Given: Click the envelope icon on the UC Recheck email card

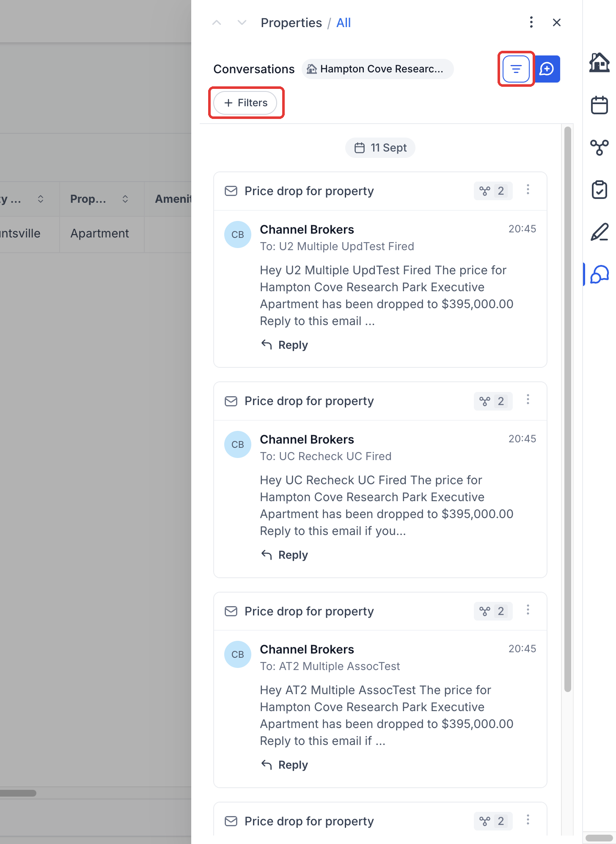Looking at the screenshot, I should 231,401.
